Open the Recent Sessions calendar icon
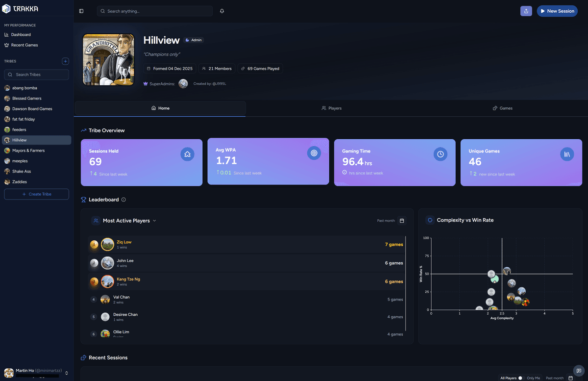The height and width of the screenshot is (381, 588). coord(570,378)
